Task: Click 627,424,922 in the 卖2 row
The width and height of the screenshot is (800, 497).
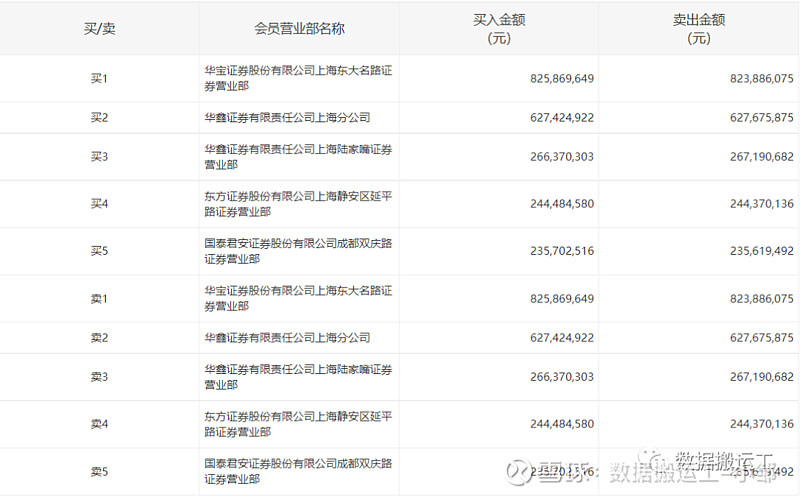Action: (562, 338)
